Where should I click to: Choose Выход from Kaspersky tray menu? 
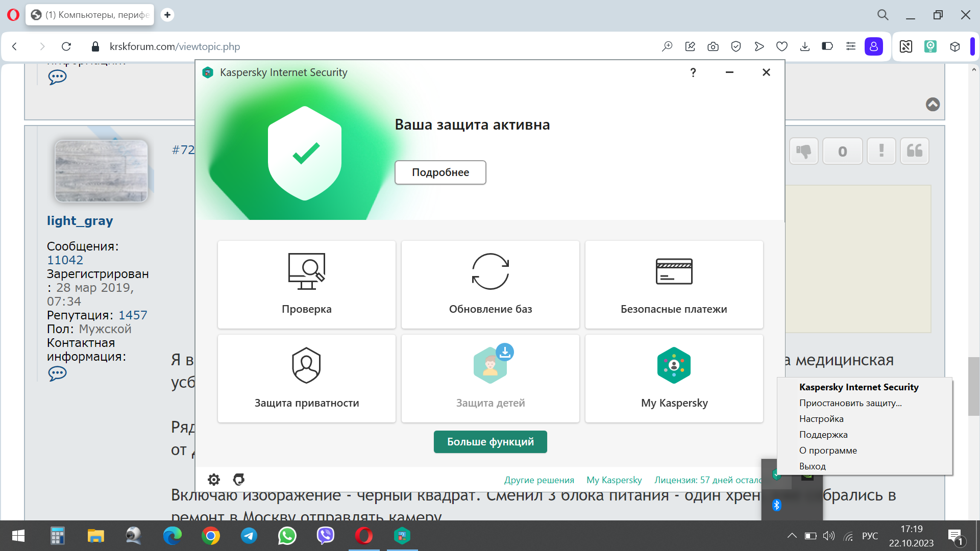[812, 466]
